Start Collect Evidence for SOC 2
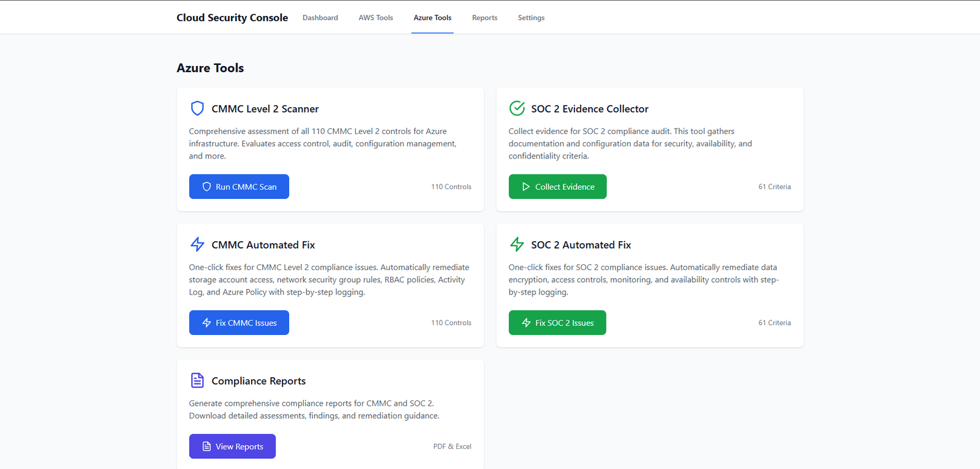The width and height of the screenshot is (980, 469). (557, 187)
